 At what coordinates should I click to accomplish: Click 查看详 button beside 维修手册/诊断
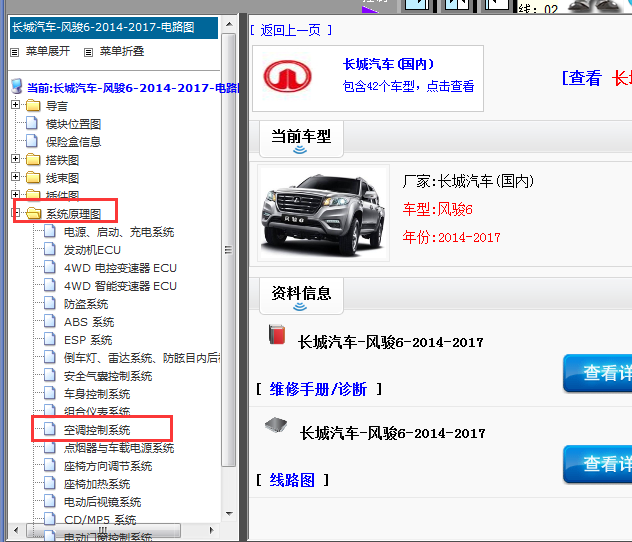coord(597,373)
